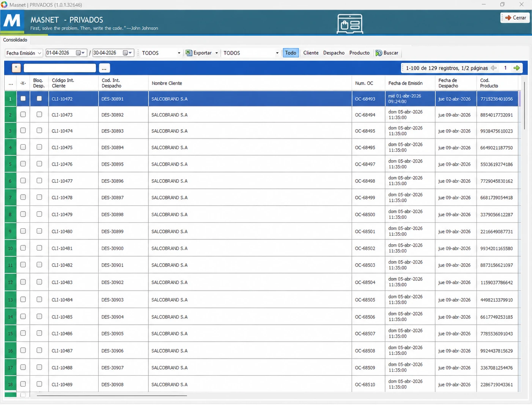Open calendar for end date 30-04-2026
532x405 pixels.
[x=125, y=53]
